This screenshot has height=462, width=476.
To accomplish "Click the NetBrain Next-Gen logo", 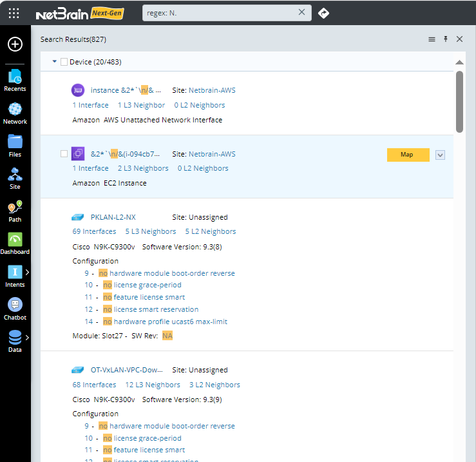I will (80, 14).
